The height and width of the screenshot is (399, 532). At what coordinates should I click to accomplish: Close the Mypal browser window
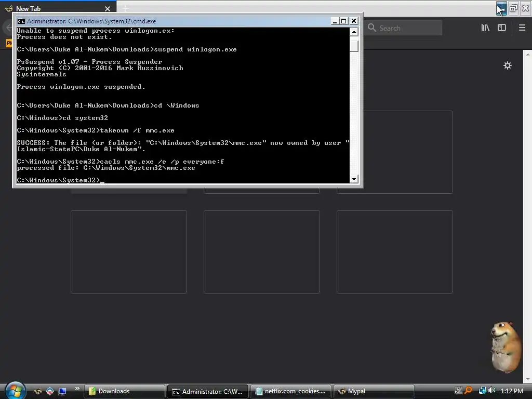coord(526,8)
